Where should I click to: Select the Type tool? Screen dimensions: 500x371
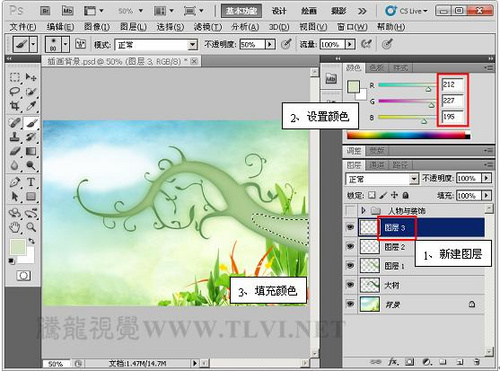coord(31,182)
